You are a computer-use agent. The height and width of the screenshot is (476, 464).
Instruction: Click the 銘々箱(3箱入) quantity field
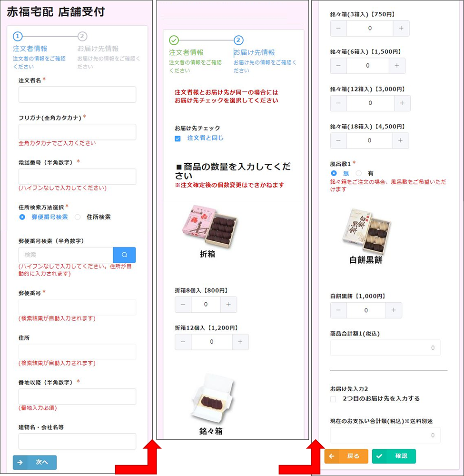click(x=370, y=28)
